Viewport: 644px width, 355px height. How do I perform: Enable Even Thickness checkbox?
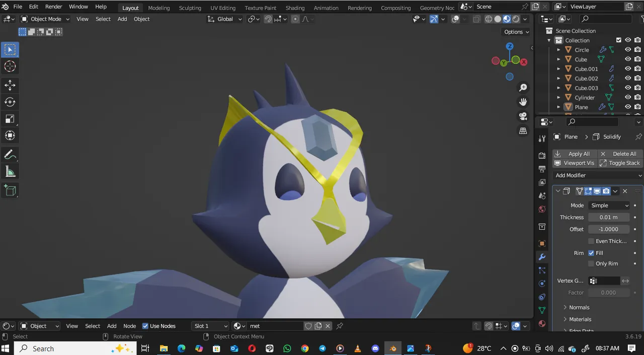click(x=591, y=241)
